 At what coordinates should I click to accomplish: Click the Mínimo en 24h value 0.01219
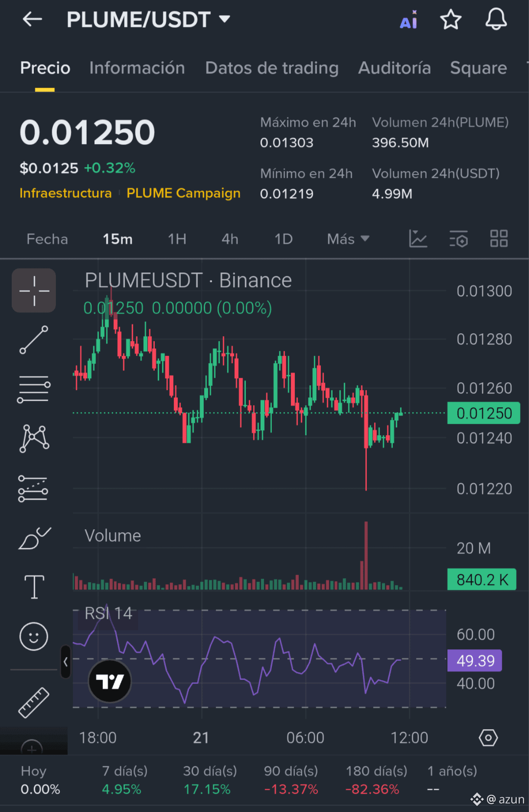tap(287, 194)
